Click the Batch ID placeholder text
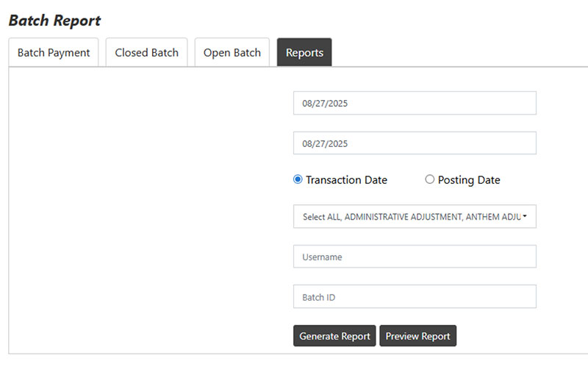This screenshot has width=588, height=391. pyautogui.click(x=319, y=297)
